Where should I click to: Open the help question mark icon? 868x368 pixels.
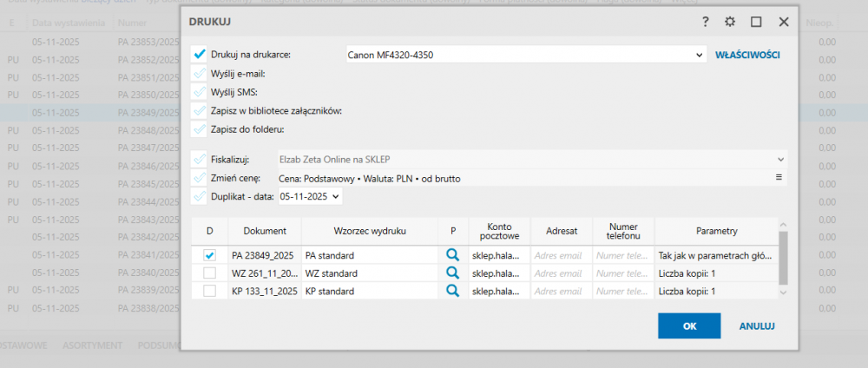coord(706,22)
